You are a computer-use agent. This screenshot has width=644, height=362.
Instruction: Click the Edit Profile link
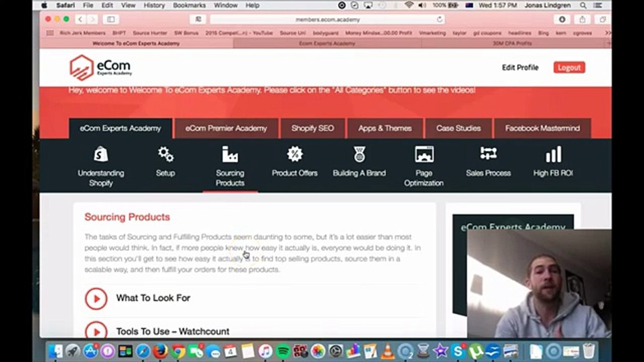pyautogui.click(x=520, y=67)
